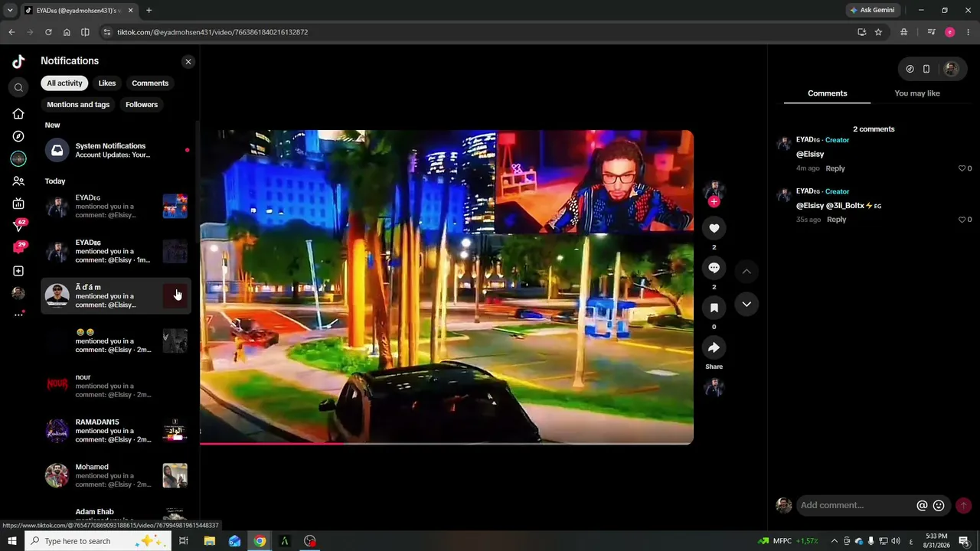Click the Share arrow icon
This screenshot has width=980, height=551.
(x=714, y=347)
